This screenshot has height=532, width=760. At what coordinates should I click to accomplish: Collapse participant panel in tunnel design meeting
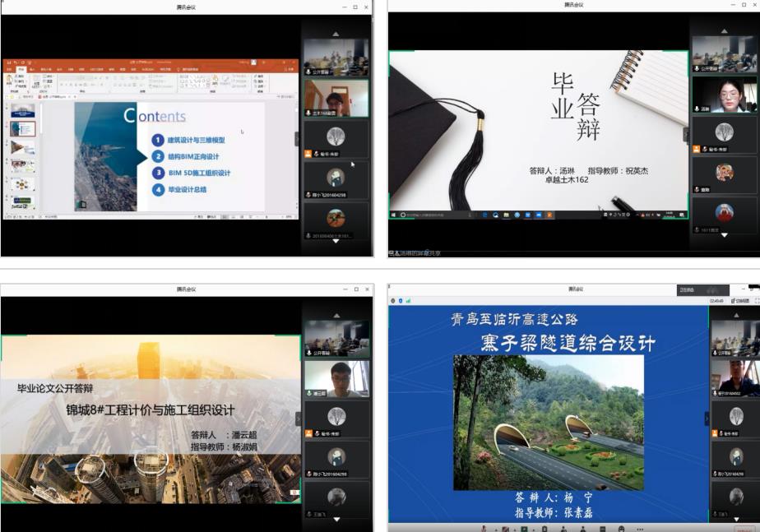click(706, 418)
